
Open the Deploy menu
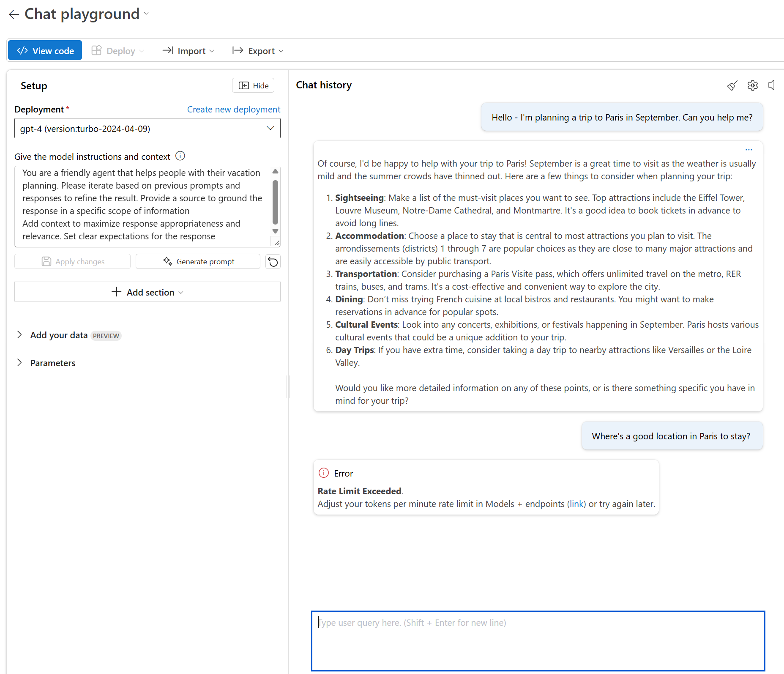pos(118,51)
